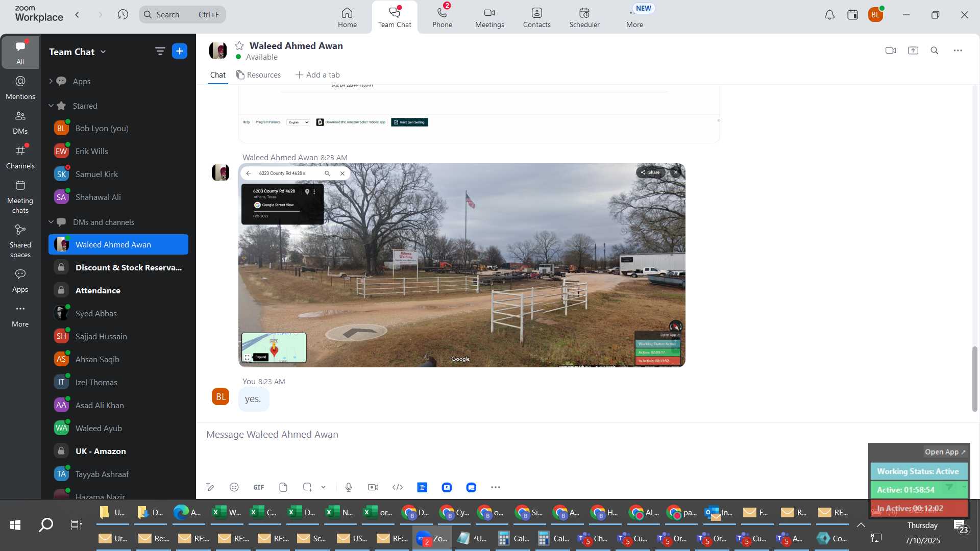Switch to the Scheduler tab
This screenshot has height=551, width=980.
[x=584, y=17]
